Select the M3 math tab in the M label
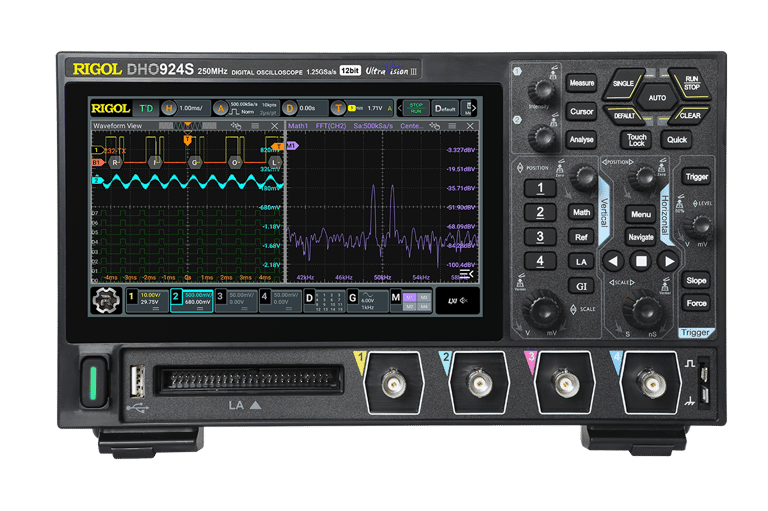This screenshot has height=511, width=768. [x=424, y=297]
